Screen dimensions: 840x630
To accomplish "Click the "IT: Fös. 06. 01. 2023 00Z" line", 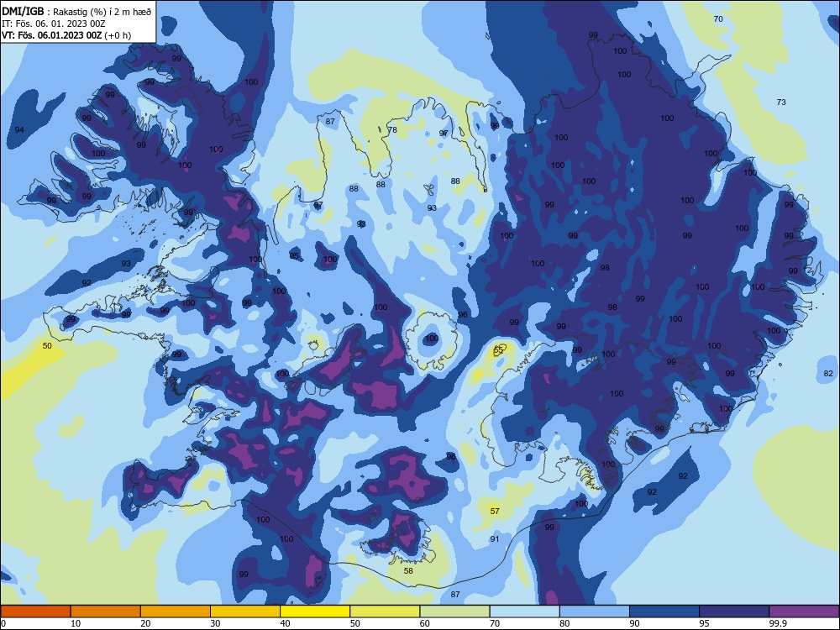I will click(x=54, y=24).
